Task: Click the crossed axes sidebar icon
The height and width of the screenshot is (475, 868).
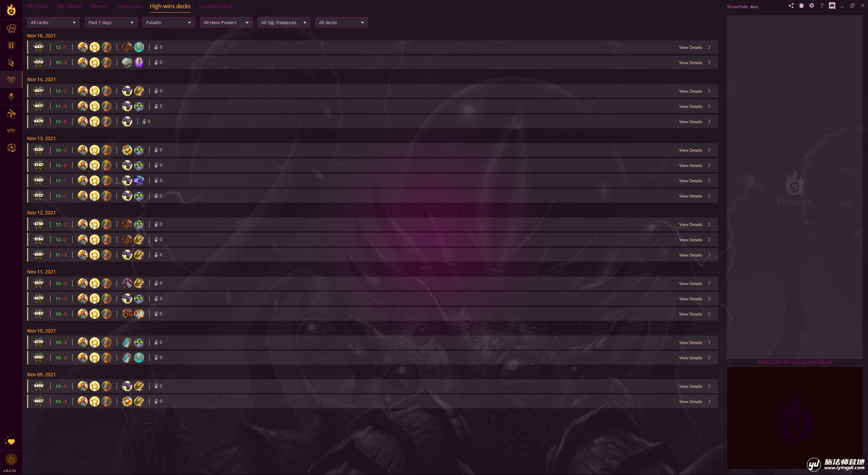Action: click(x=11, y=80)
